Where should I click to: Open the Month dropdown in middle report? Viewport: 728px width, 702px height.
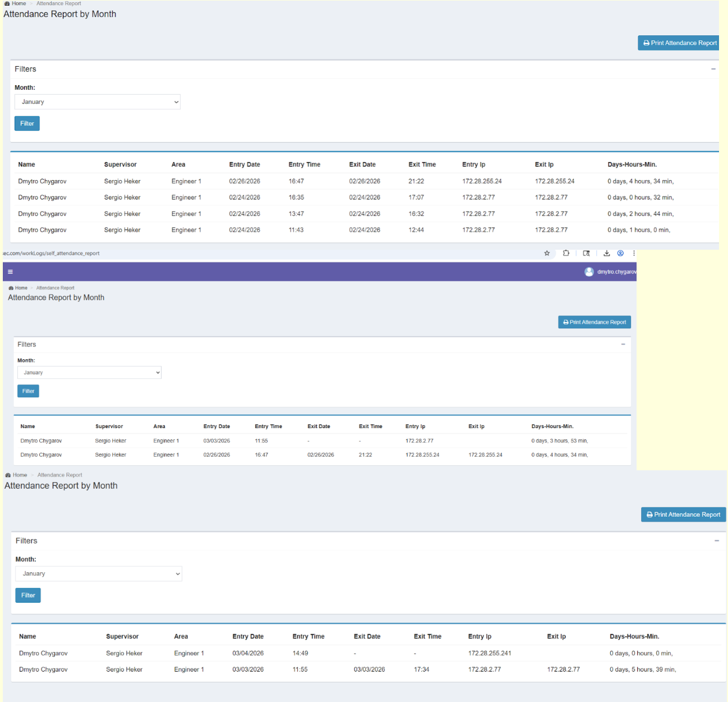(x=89, y=373)
